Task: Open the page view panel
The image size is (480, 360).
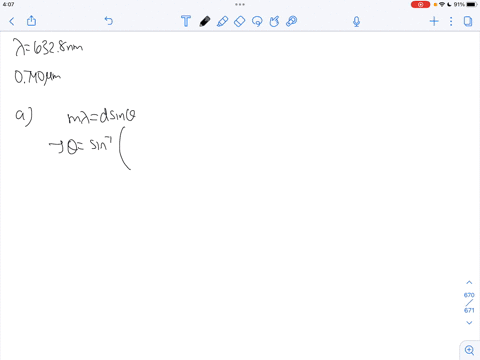Action: [x=468, y=21]
